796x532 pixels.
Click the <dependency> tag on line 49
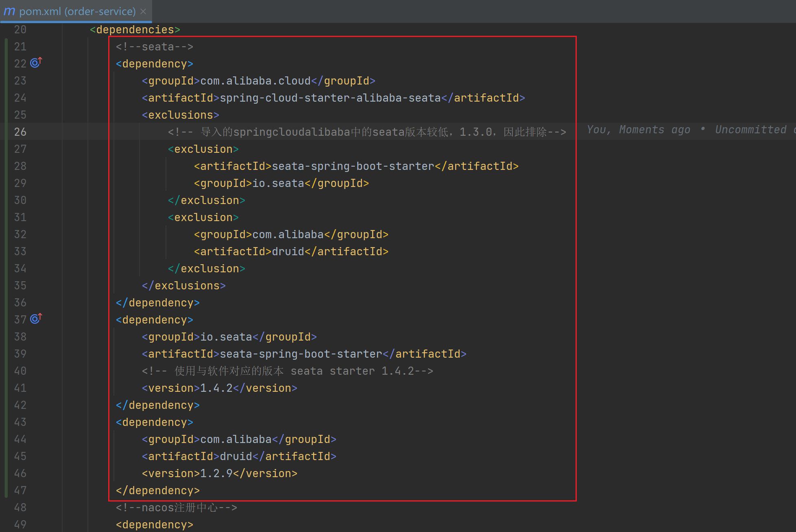pos(155,525)
